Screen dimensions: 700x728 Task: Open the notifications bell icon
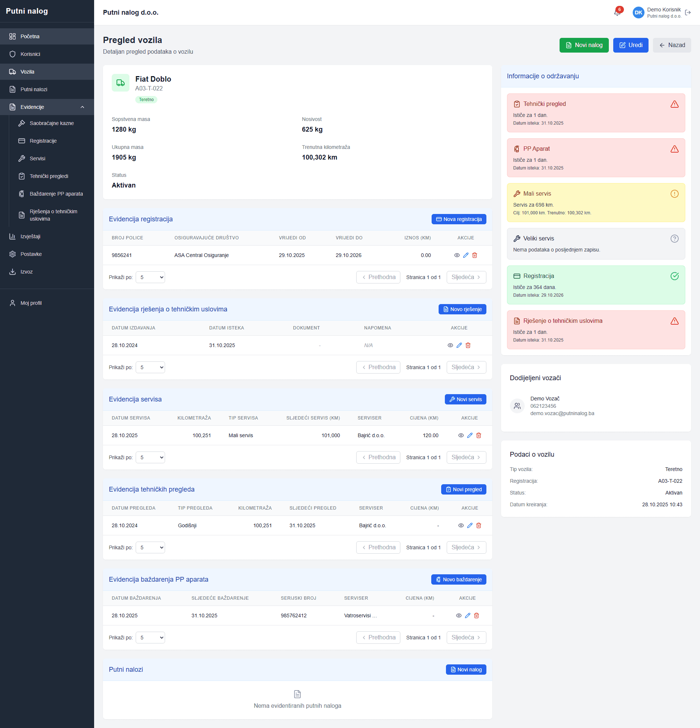617,13
